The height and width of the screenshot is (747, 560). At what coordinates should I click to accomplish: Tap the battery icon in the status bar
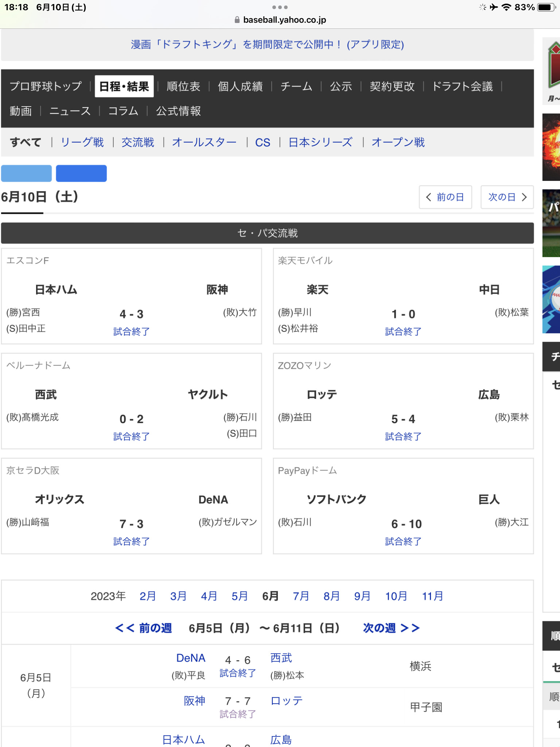tap(546, 7)
